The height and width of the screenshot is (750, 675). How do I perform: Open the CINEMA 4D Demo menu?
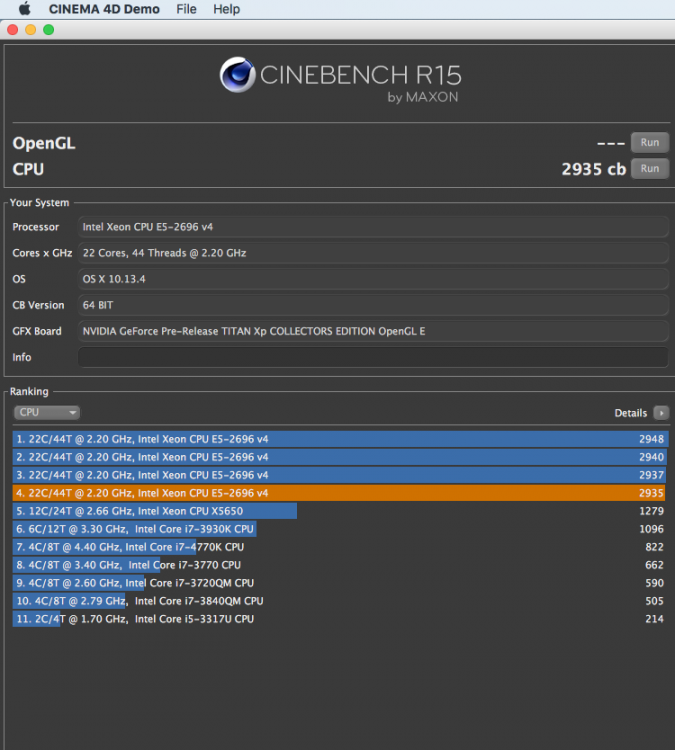(104, 9)
